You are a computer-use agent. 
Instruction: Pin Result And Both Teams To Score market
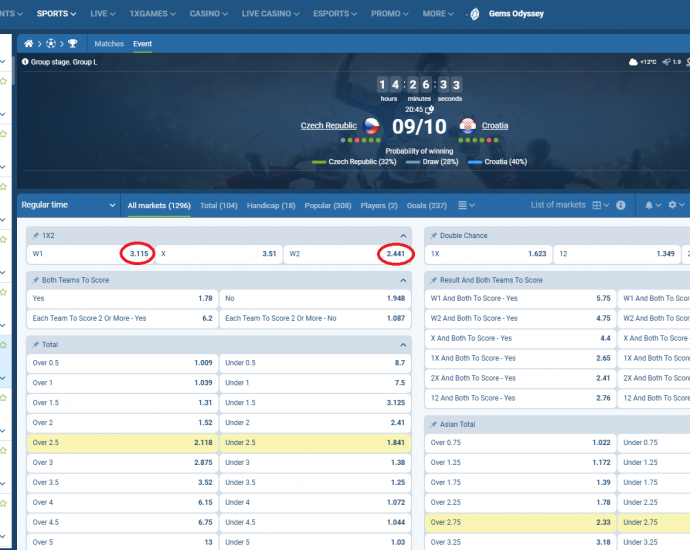tap(433, 280)
